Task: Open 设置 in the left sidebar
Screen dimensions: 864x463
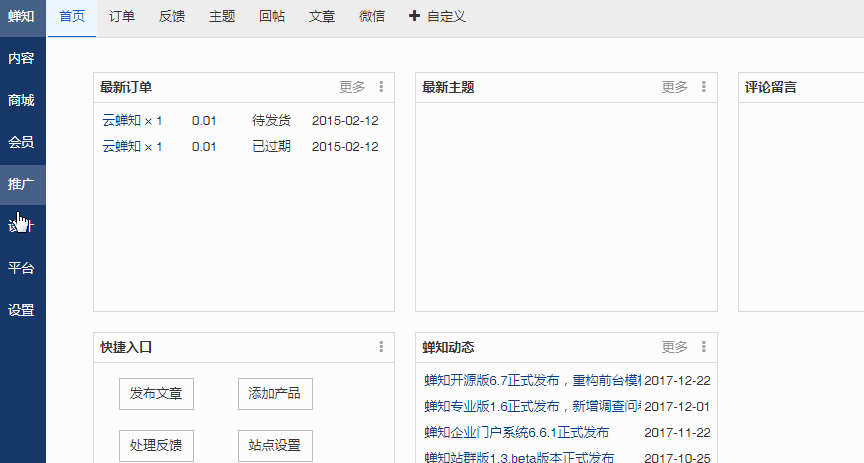Action: [21, 310]
